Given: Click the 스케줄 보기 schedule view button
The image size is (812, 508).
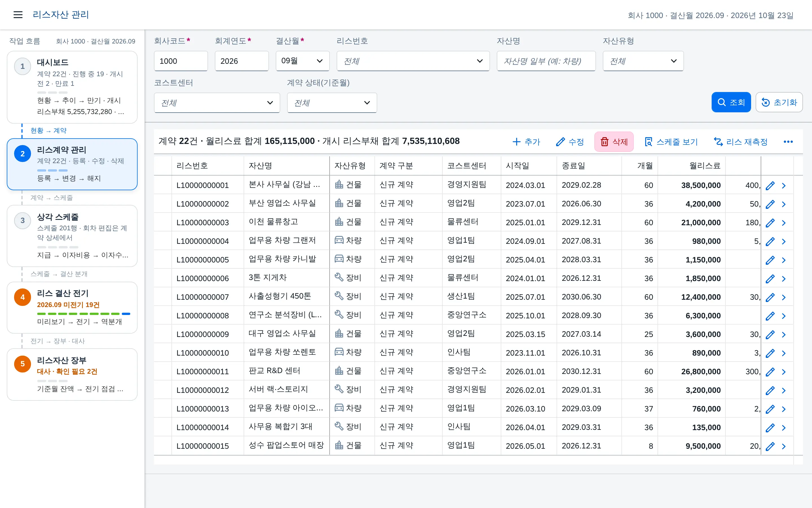Looking at the screenshot, I should pos(671,142).
